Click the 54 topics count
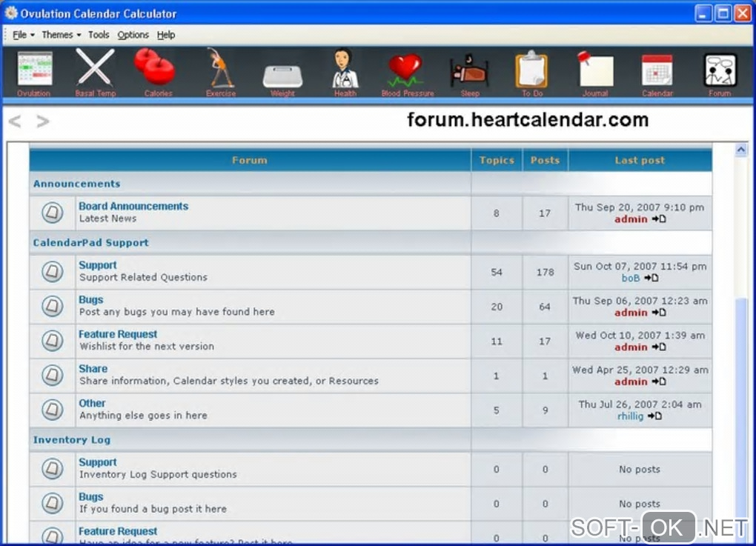The height and width of the screenshot is (546, 756). (497, 273)
